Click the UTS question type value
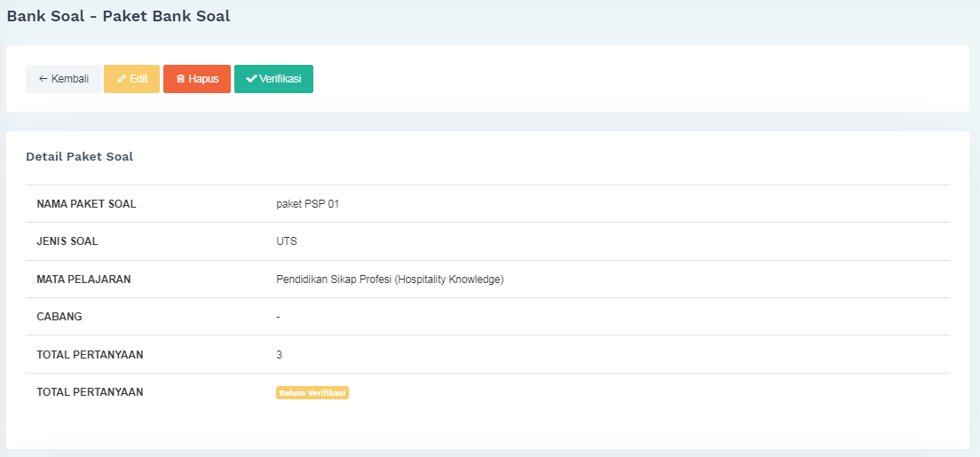980x457 pixels. coord(287,241)
